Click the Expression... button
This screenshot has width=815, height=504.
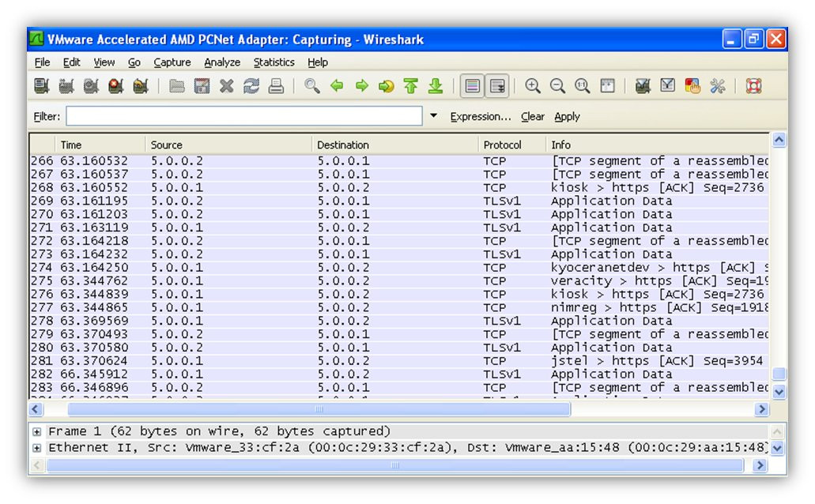pyautogui.click(x=481, y=116)
